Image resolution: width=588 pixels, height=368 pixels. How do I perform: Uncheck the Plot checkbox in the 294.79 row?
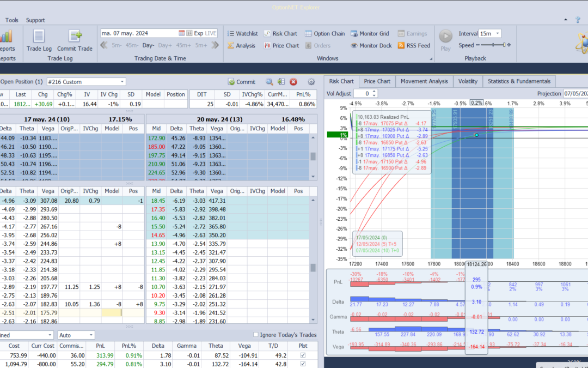pyautogui.click(x=303, y=364)
